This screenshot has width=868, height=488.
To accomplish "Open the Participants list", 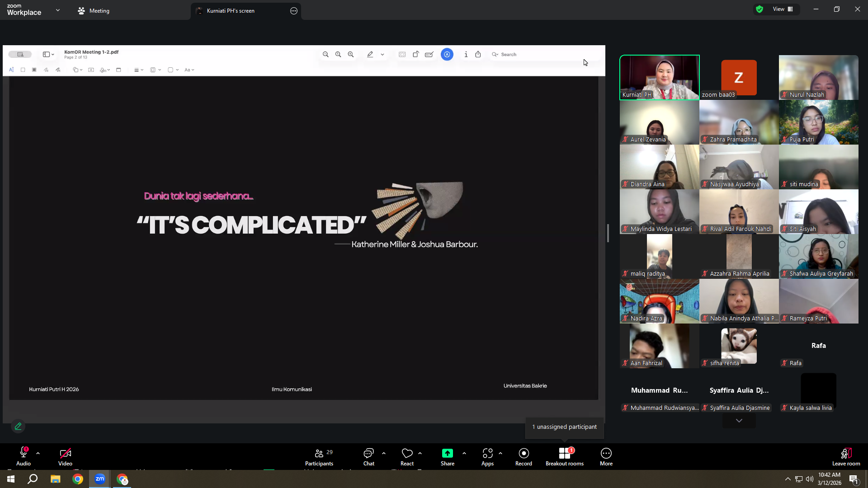I will pyautogui.click(x=319, y=456).
